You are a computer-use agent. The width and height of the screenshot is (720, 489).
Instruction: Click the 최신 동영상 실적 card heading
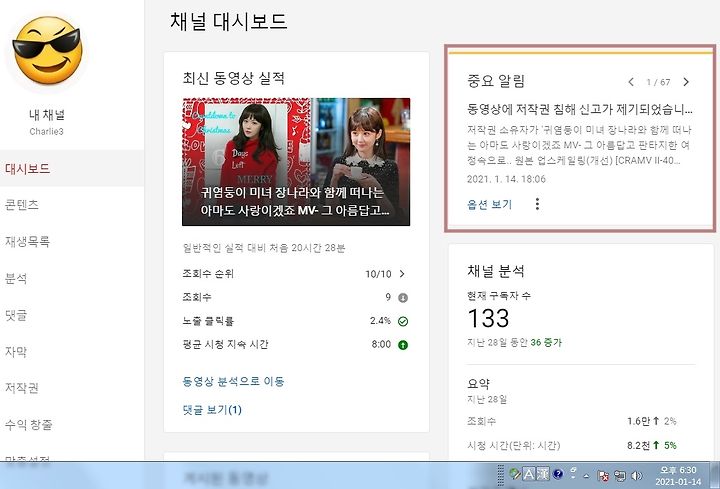233,78
